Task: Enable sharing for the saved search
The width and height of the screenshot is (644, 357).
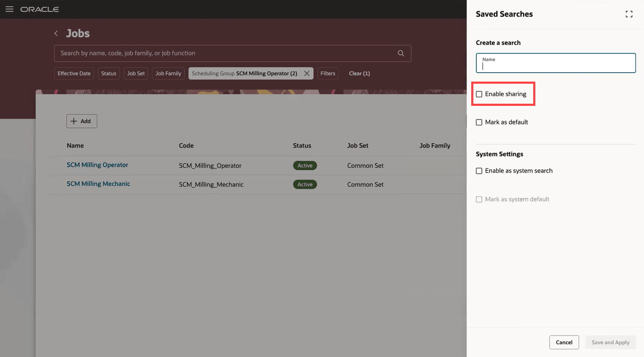Action: 479,93
